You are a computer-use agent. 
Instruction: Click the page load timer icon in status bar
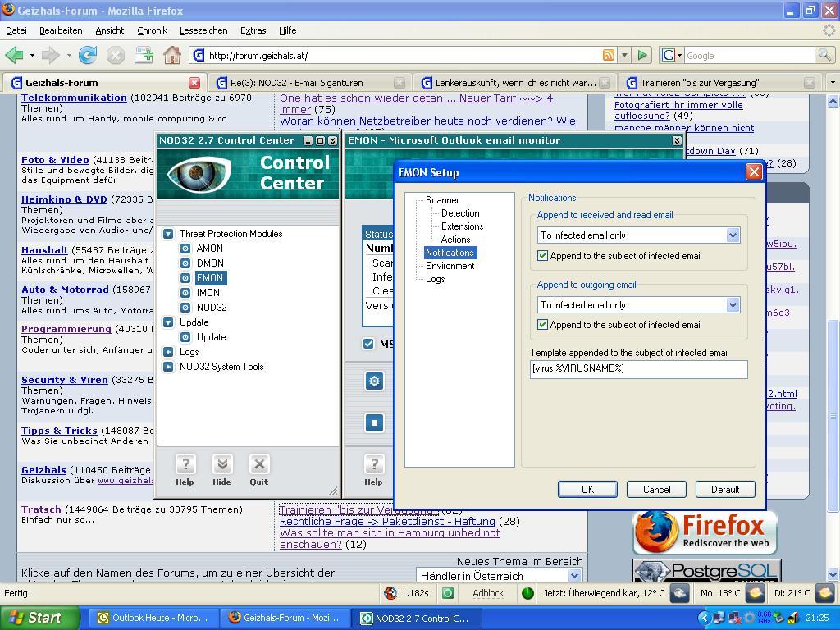click(x=390, y=593)
